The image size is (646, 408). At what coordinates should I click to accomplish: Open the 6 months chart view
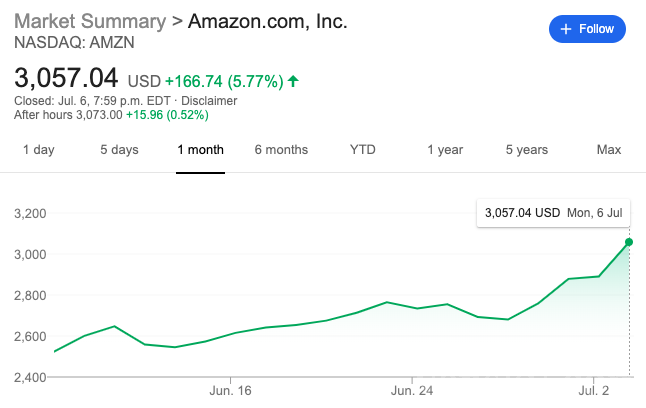(x=281, y=150)
